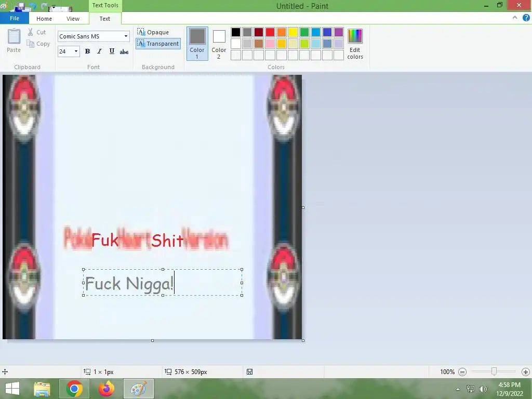Pick the brown color swatch
The height and width of the screenshot is (399, 532).
pyautogui.click(x=259, y=44)
